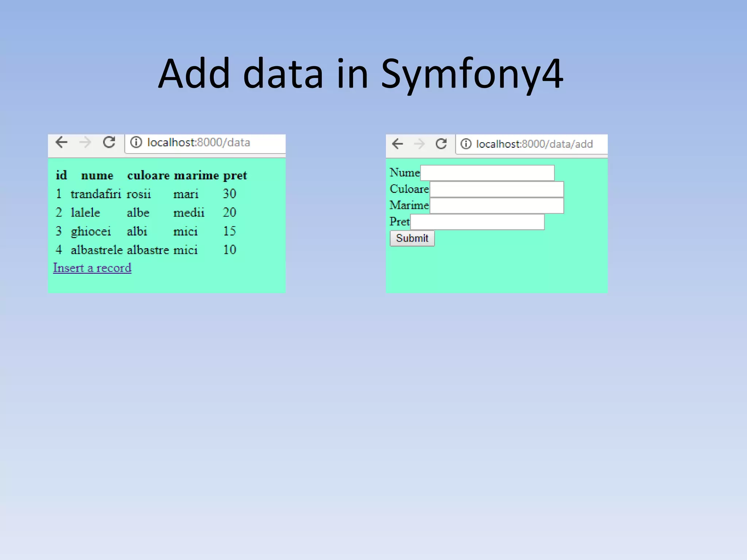Viewport: 747px width, 560px height.
Task: Click the Culoare input field
Action: [x=497, y=189]
